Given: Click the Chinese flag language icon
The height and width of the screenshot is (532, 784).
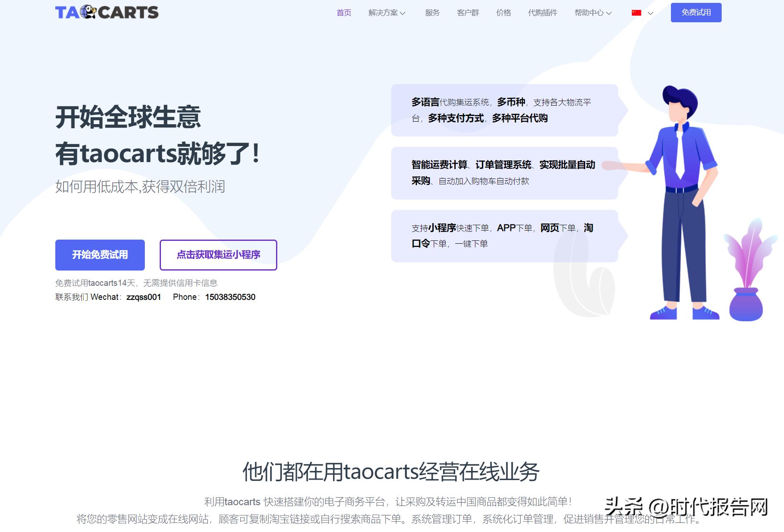Looking at the screenshot, I should [637, 13].
